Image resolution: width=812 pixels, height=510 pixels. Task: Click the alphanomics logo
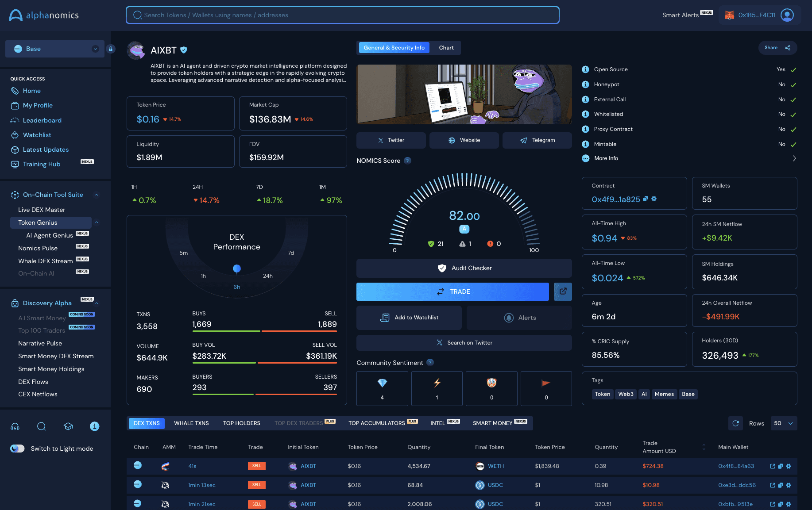point(44,15)
